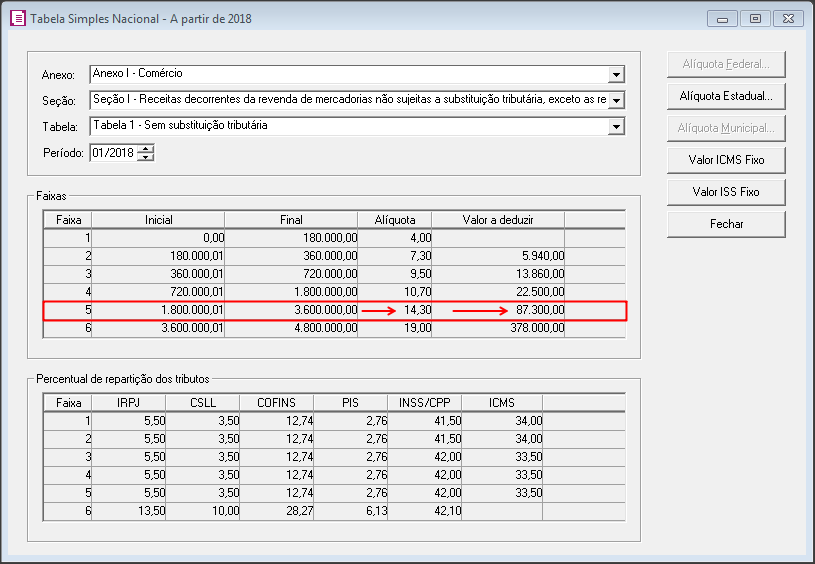Select deduction value 22.500,00

pyautogui.click(x=498, y=292)
